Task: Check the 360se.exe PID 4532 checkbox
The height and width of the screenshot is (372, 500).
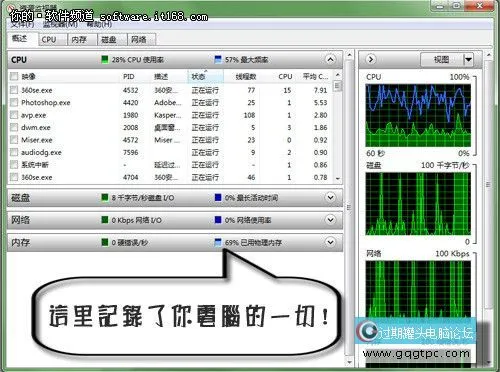Action: [x=14, y=90]
